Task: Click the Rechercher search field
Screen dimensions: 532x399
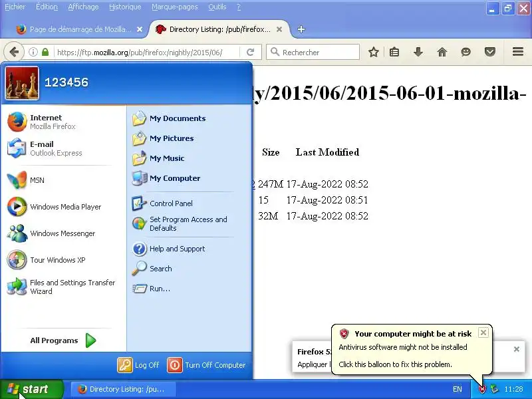Action: point(313,53)
